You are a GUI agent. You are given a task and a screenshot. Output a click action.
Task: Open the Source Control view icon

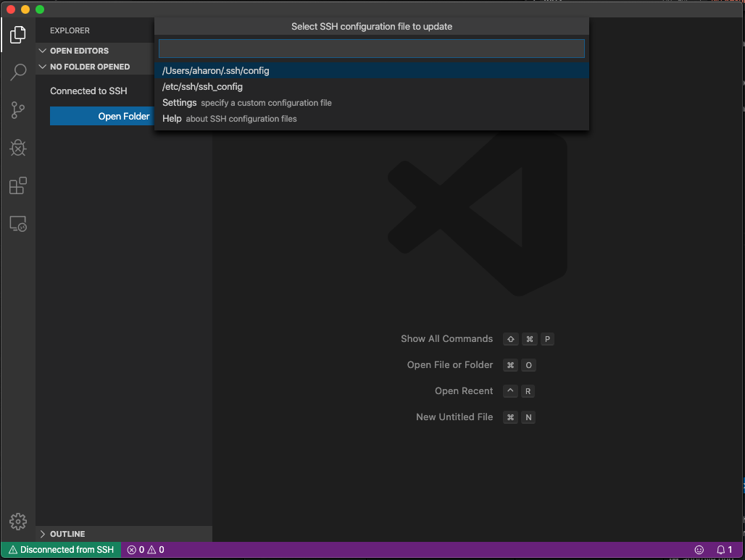(18, 110)
